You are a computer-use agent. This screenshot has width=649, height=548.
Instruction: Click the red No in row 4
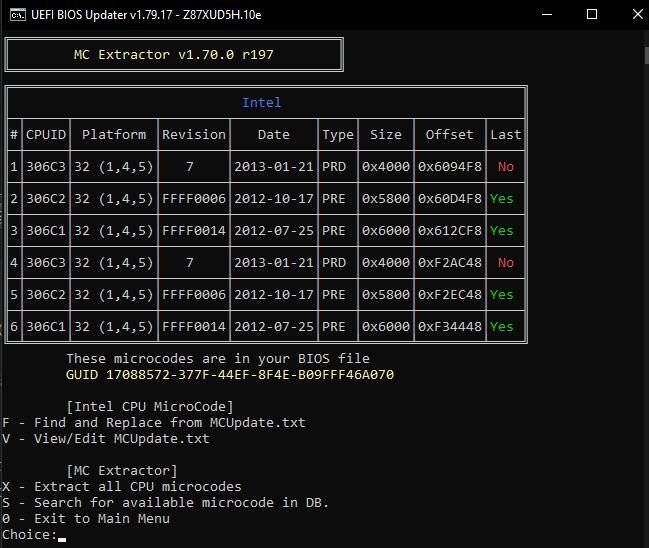(x=506, y=263)
